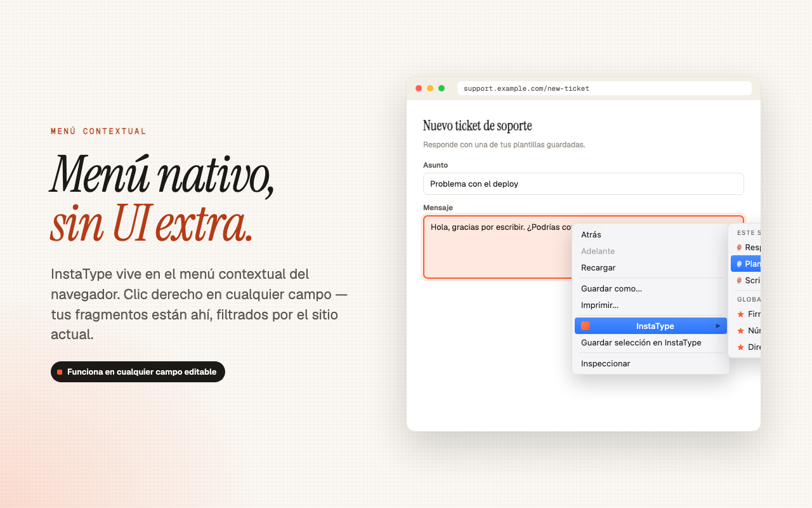Click the orange InstaType icon in context menu

pos(586,326)
